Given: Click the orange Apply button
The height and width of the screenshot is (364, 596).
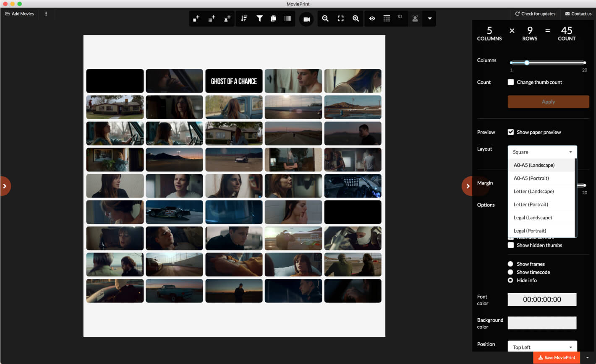Looking at the screenshot, I should (x=548, y=101).
